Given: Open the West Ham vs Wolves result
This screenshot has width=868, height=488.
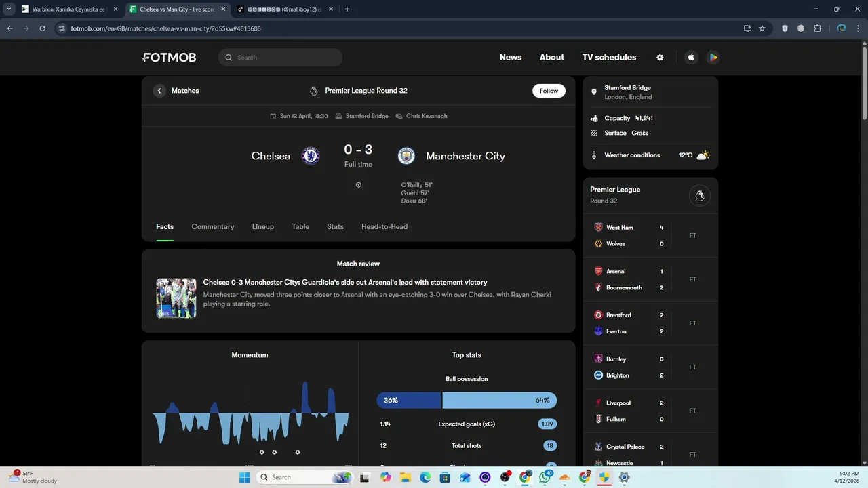Looking at the screenshot, I should click(650, 236).
